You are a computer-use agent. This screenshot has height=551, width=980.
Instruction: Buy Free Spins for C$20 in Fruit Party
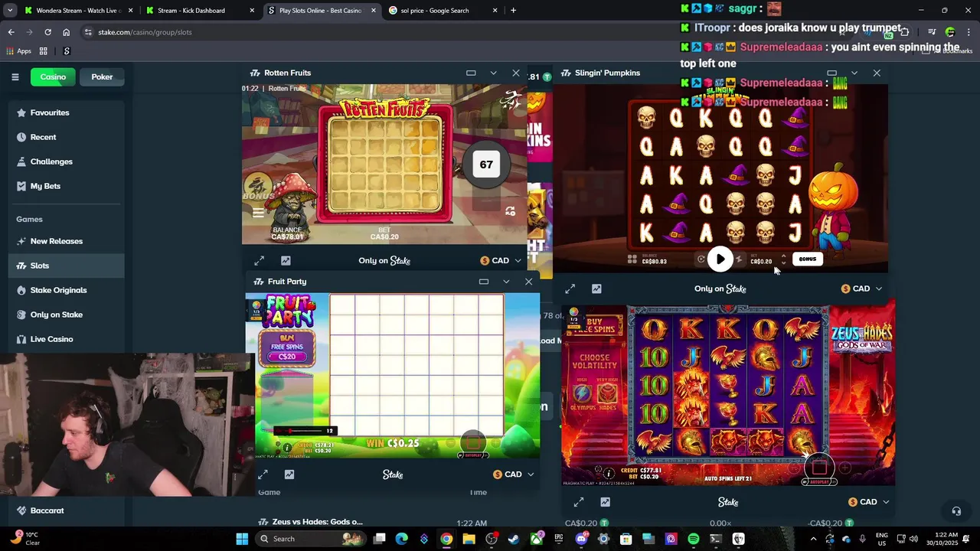[x=287, y=347]
